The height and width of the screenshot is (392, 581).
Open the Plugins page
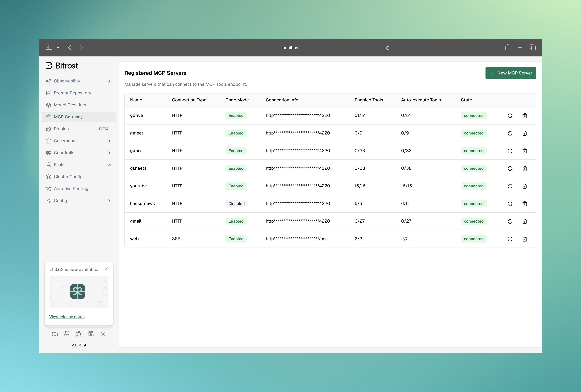pos(61,129)
